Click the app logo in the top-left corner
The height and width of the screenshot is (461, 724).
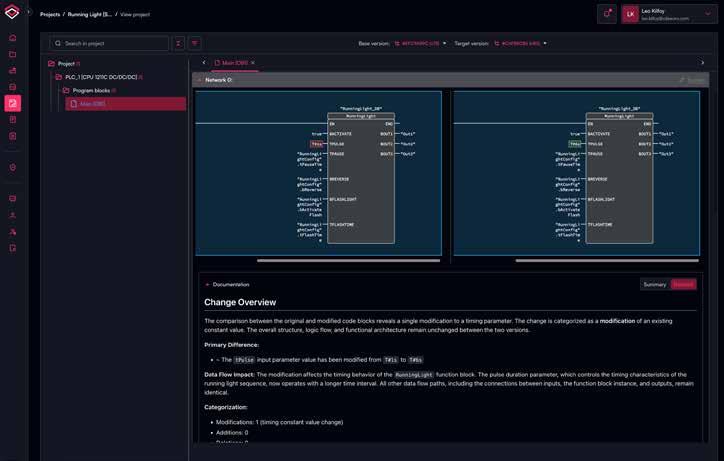12,12
